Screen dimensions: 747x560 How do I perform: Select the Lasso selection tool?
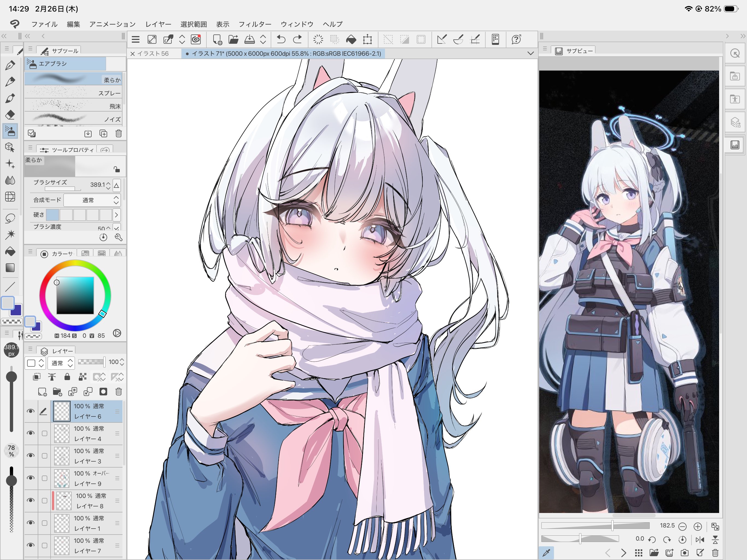[x=10, y=218]
